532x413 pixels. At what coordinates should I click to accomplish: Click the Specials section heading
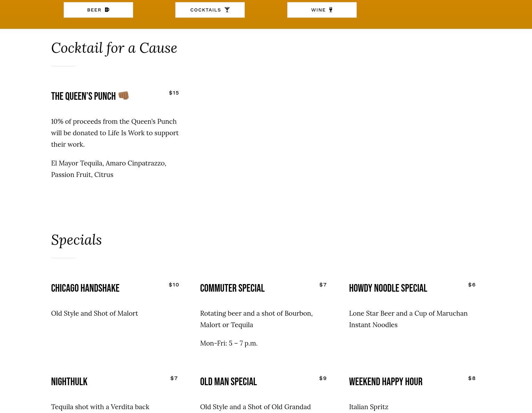[76, 240]
